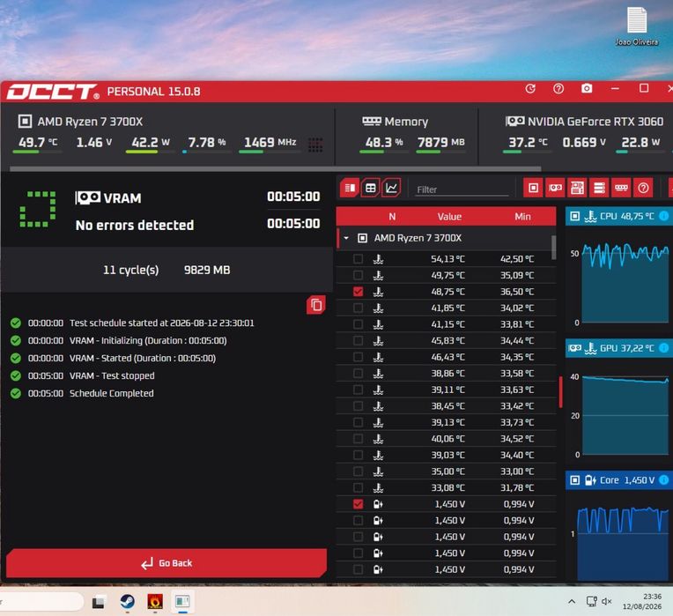The image size is (673, 616).
Task: Click the CPU chip icon next to AMD Ryzen 7 3700X header
Action: click(25, 122)
